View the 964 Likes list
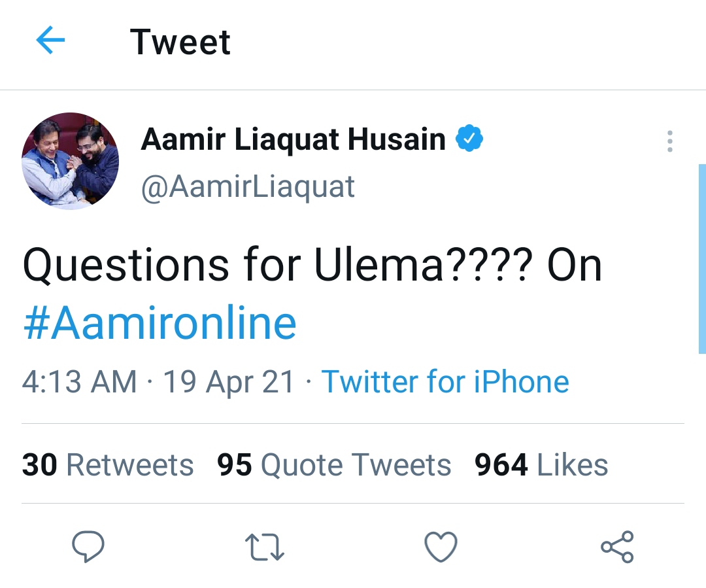Screen dimensions: 706x588 coord(541,464)
